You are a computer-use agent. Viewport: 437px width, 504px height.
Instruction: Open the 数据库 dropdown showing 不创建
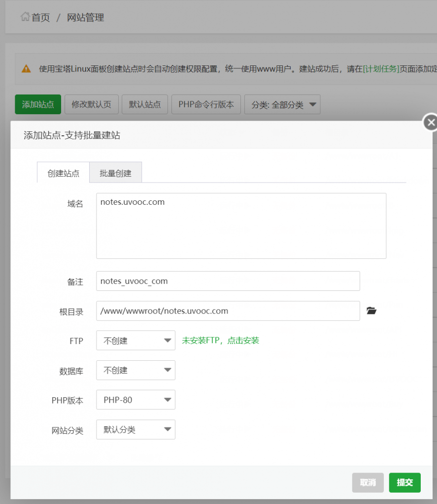135,370
